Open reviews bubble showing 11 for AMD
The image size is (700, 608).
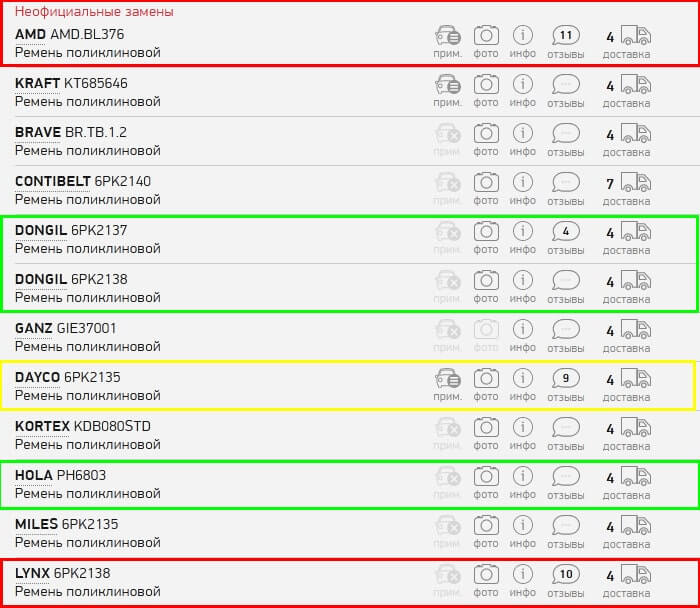566,37
